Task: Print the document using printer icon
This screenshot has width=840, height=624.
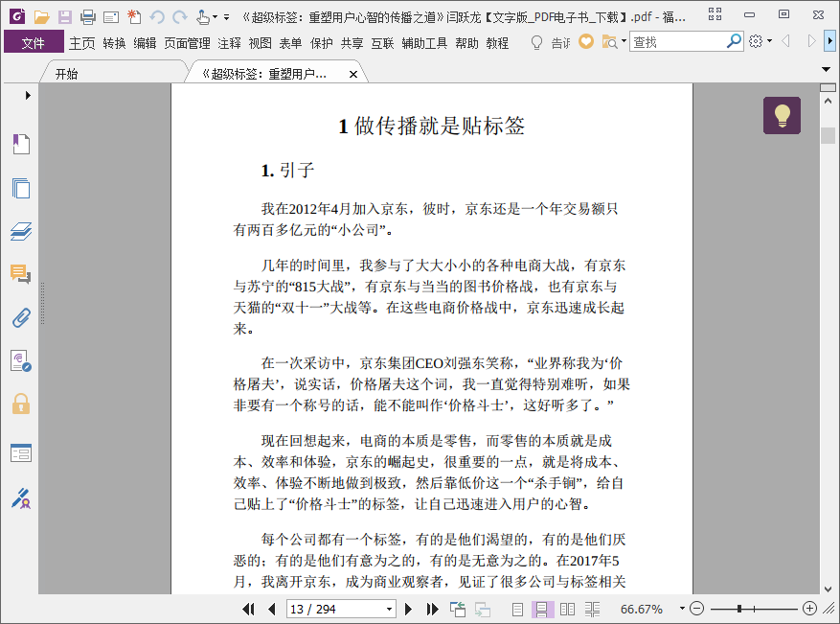Action: pyautogui.click(x=88, y=17)
